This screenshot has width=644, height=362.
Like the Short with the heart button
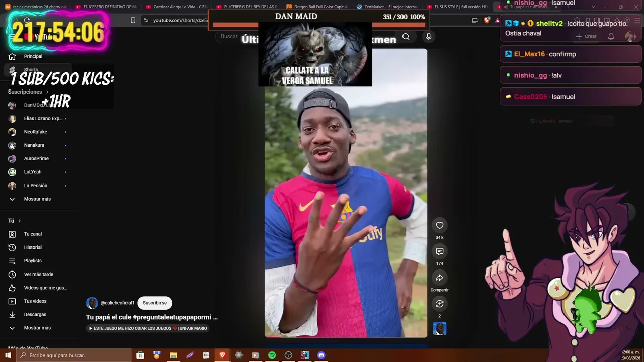pos(439,225)
